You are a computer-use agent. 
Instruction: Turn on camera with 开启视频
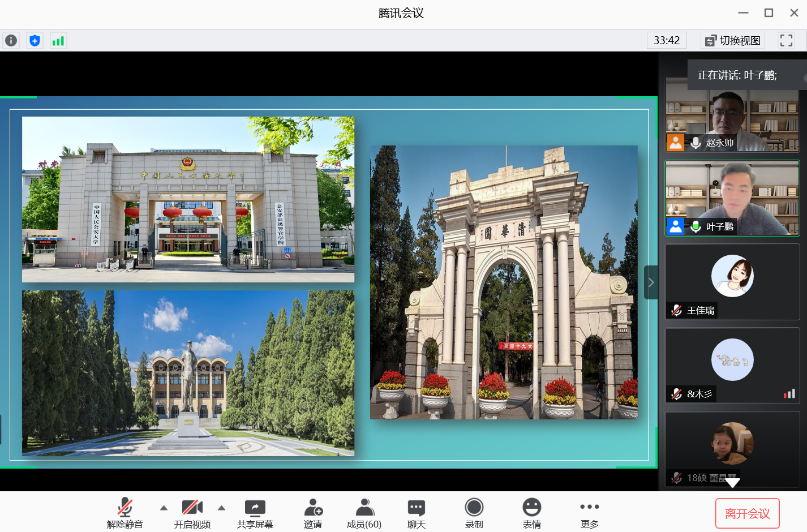pyautogui.click(x=192, y=514)
